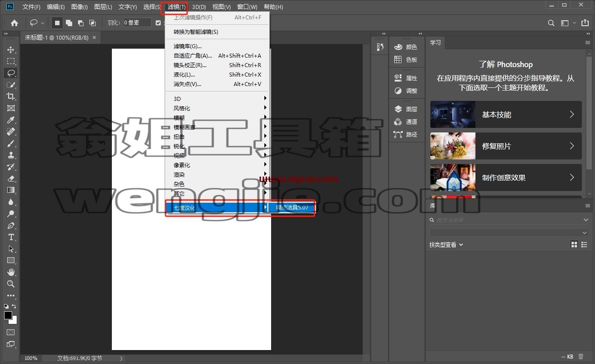Click the search magnifier in options bar
The height and width of the screenshot is (364, 595).
click(x=551, y=23)
